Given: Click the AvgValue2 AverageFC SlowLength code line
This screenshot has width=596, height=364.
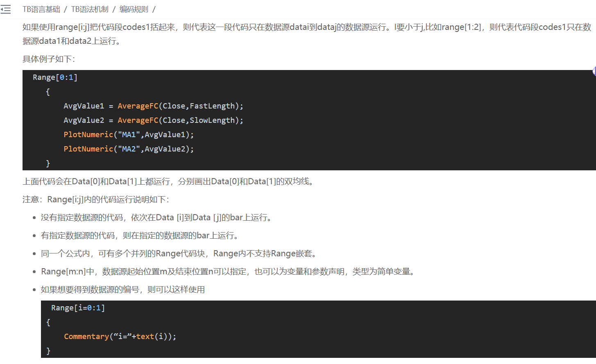Looking at the screenshot, I should tap(153, 120).
